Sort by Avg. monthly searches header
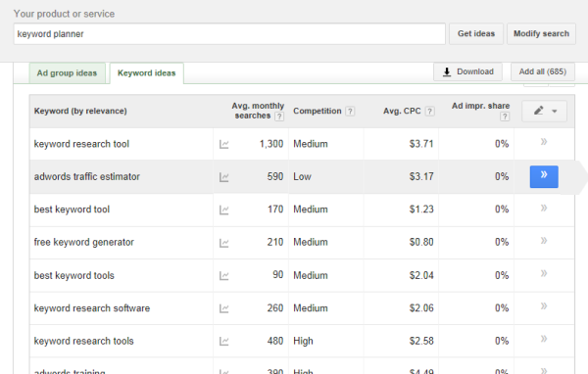This screenshot has width=588, height=374. click(258, 111)
